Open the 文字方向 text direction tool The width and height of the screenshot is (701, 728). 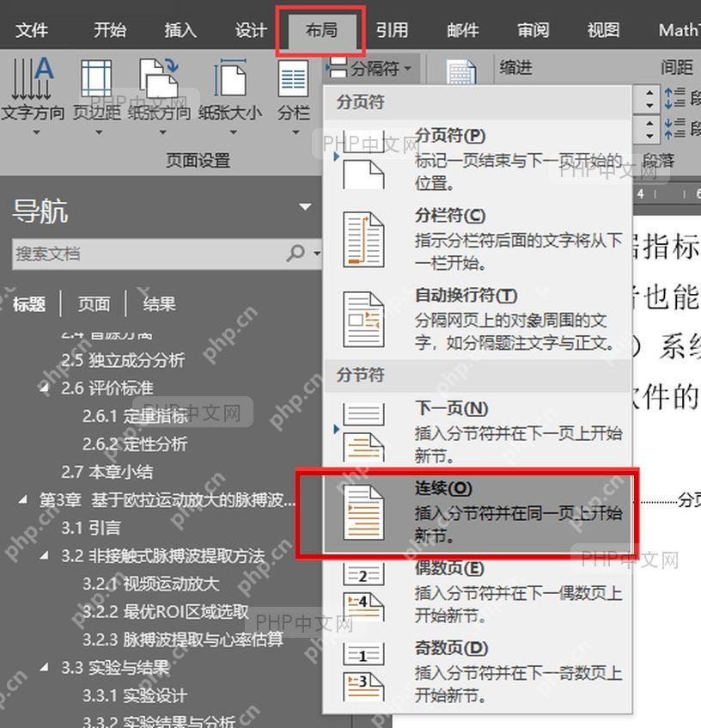coord(32,96)
